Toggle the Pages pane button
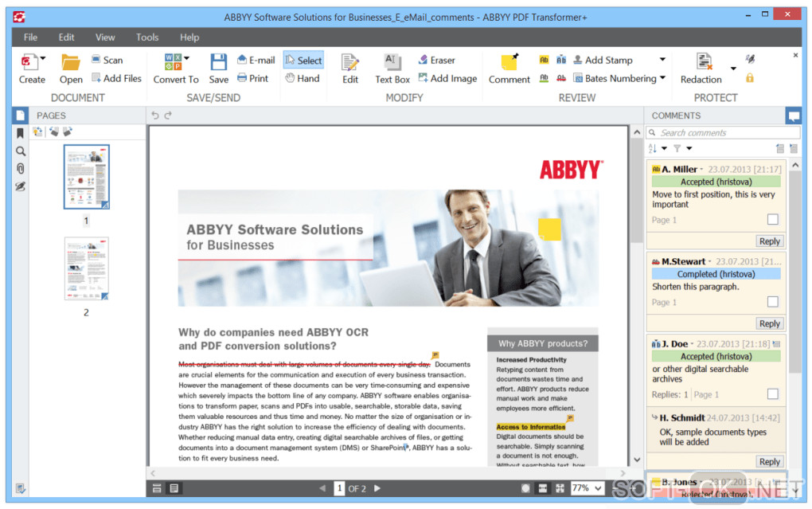The width and height of the screenshot is (812, 509). tap(20, 116)
